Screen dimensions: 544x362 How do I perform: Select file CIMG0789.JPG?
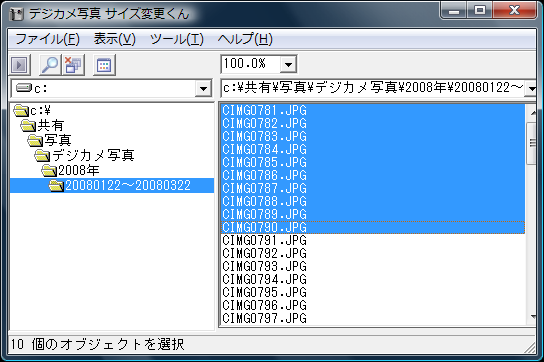click(x=373, y=214)
